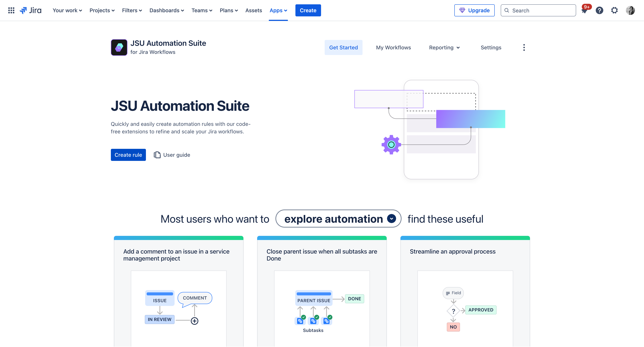Open the Close parent issue when subtasks Done card
The height and width of the screenshot is (347, 644).
[x=322, y=291]
